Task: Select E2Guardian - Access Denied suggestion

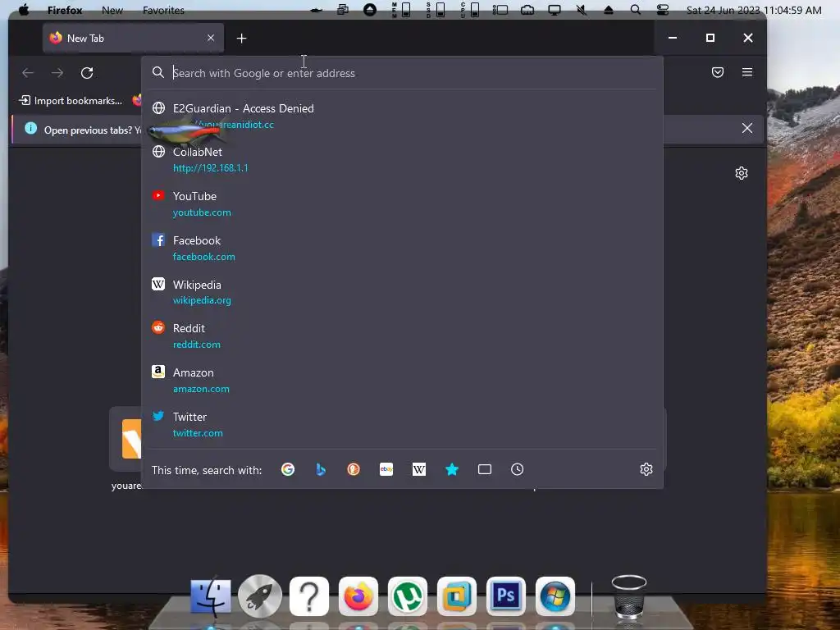Action: point(402,116)
